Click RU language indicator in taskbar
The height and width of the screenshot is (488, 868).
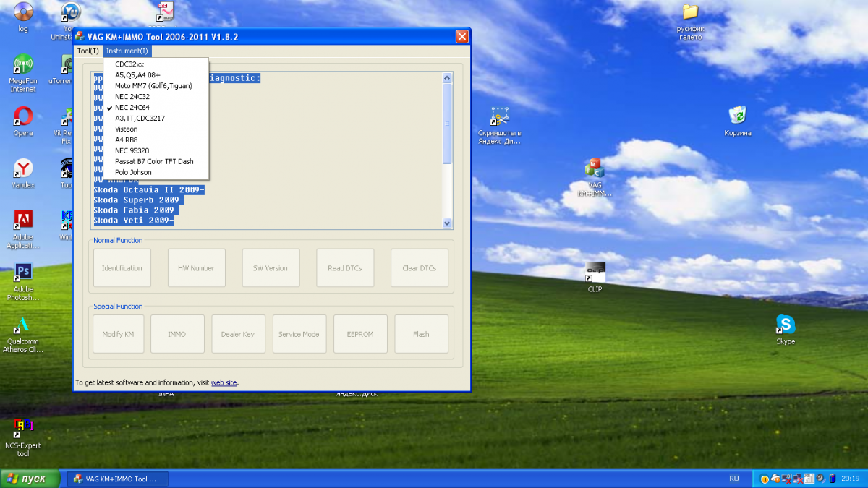(x=734, y=479)
